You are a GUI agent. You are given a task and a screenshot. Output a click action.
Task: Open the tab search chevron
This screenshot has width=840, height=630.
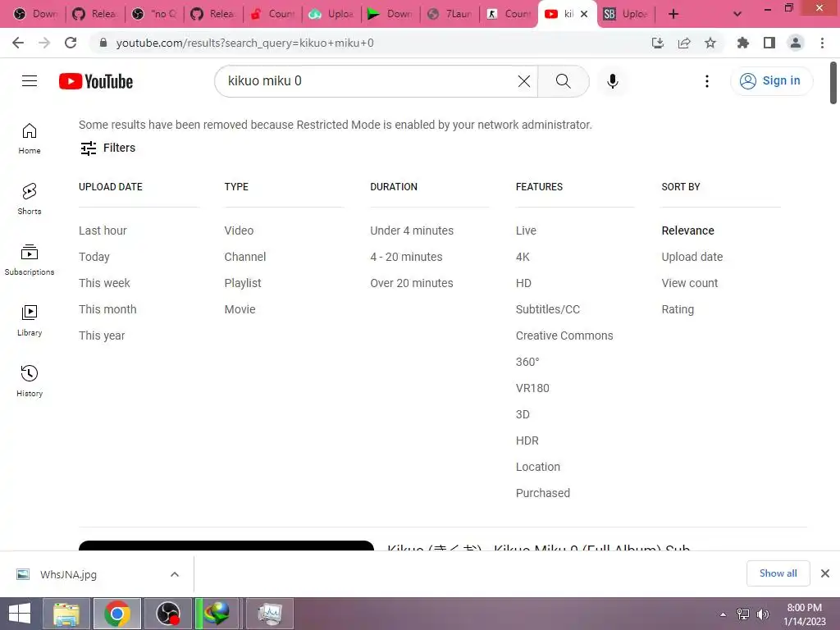tap(737, 14)
